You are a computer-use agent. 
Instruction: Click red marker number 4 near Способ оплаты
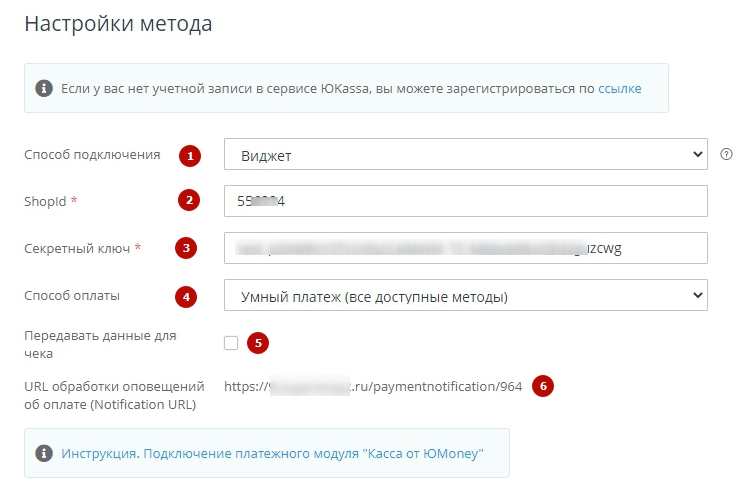click(x=185, y=296)
